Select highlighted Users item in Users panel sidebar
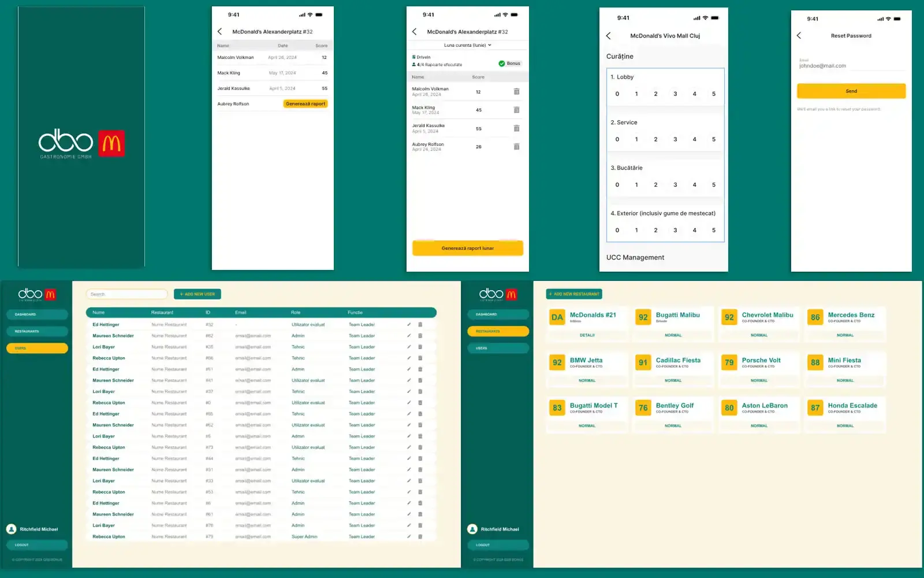 pos(38,348)
